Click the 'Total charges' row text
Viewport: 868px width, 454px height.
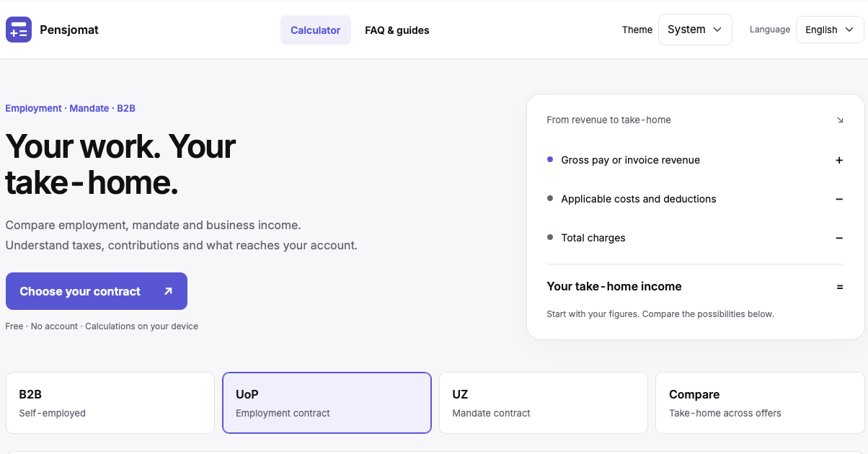point(593,238)
